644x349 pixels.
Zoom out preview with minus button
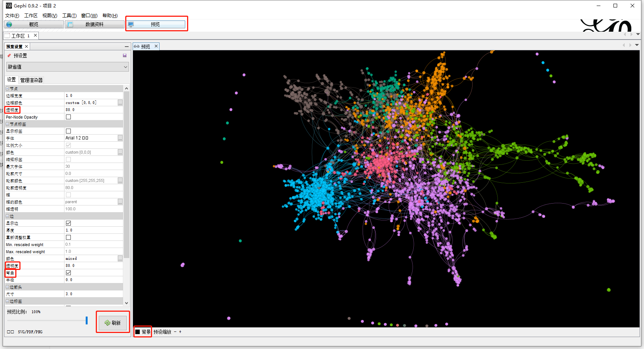pos(175,332)
